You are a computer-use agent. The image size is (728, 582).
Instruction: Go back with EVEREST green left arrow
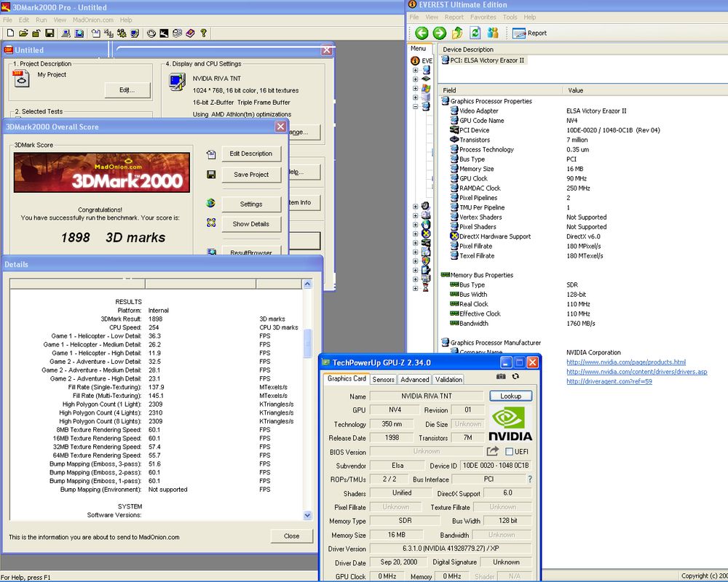click(x=422, y=33)
